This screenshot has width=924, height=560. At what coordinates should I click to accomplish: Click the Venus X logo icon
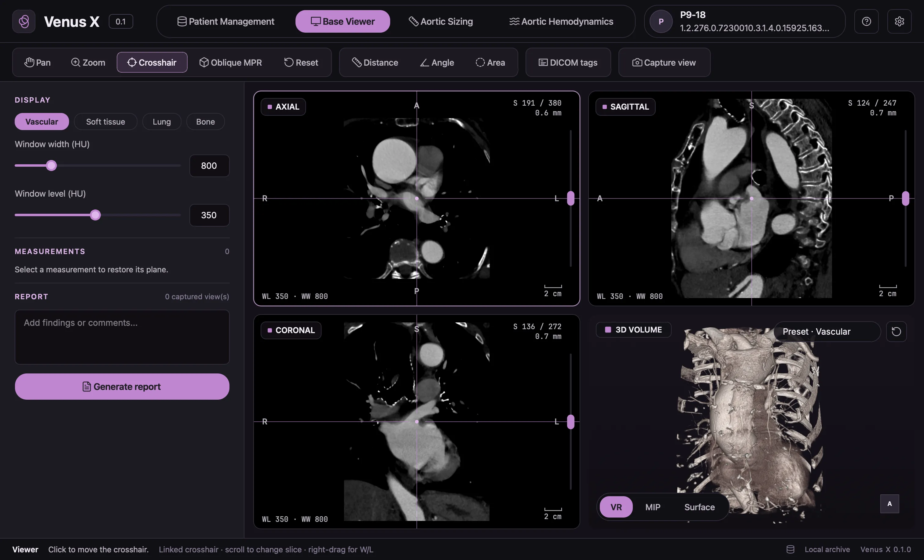point(24,21)
